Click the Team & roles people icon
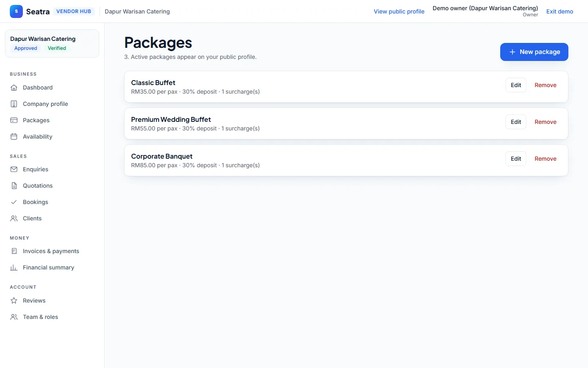 click(14, 317)
